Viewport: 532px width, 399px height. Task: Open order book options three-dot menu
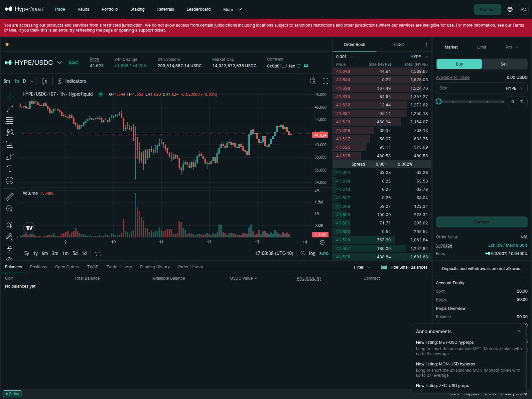[426, 45]
